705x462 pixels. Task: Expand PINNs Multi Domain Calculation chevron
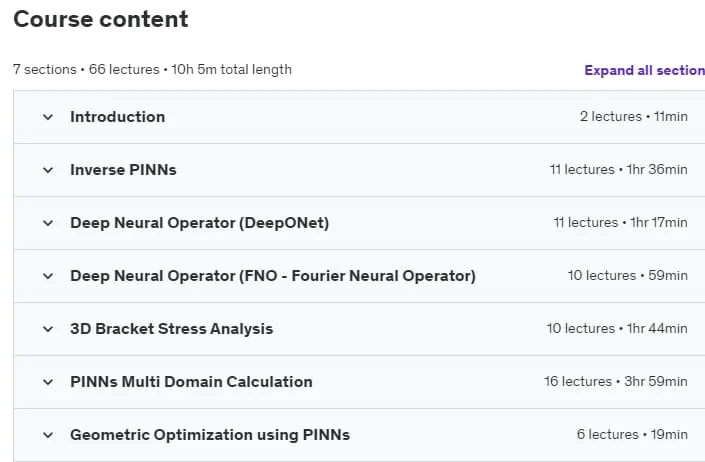(48, 382)
